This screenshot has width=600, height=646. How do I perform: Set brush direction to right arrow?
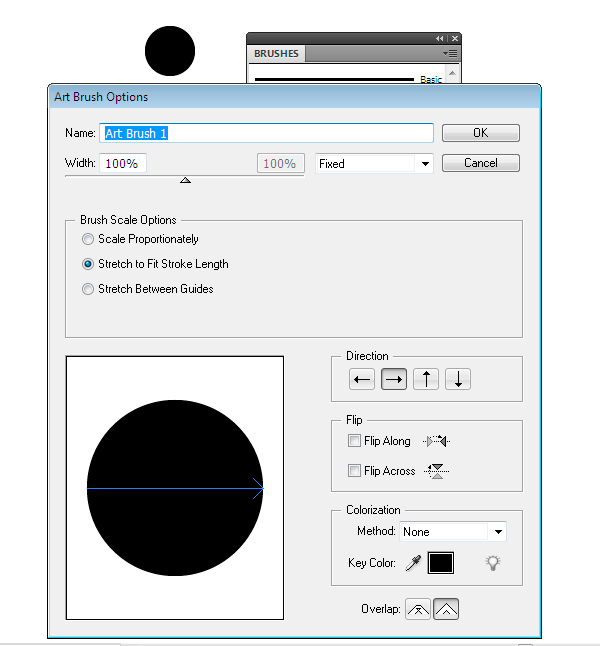click(x=394, y=379)
